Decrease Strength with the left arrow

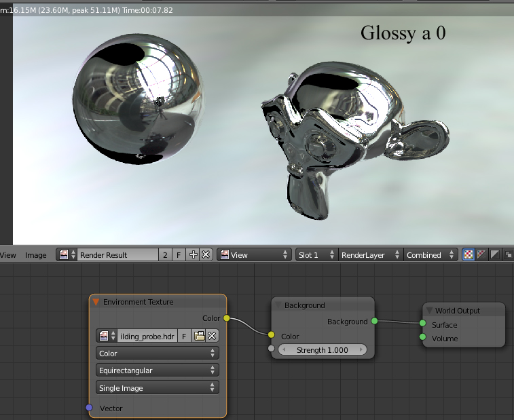click(x=284, y=350)
